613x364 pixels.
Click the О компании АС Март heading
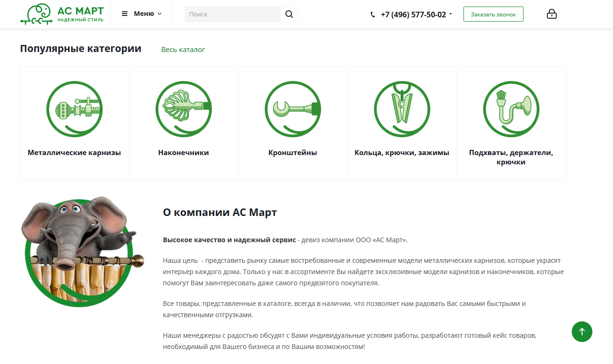click(220, 212)
